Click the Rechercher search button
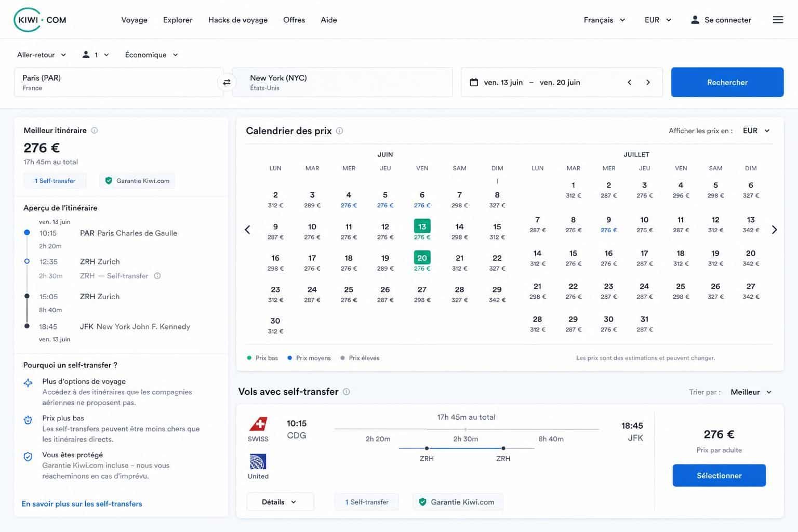798x532 pixels. pyautogui.click(x=727, y=82)
